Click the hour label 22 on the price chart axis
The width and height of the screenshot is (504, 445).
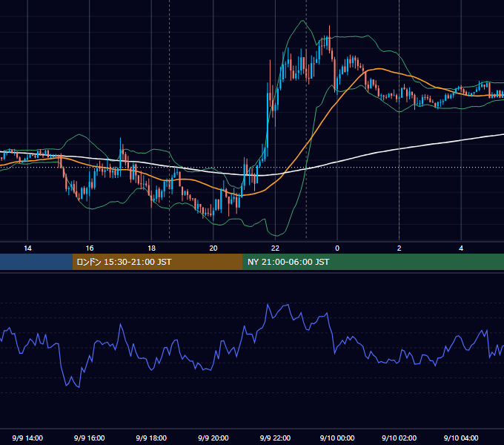(275, 248)
